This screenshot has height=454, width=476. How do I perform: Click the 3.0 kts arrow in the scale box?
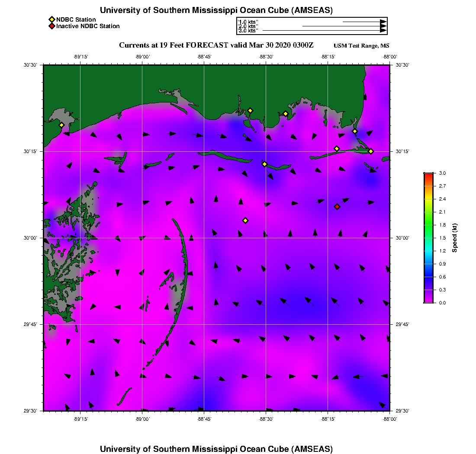coord(325,31)
